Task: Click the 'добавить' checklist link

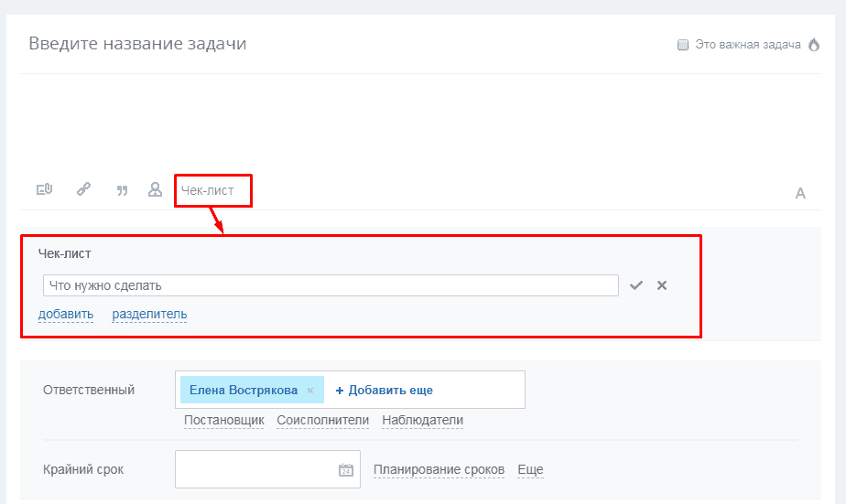Action: [x=66, y=315]
